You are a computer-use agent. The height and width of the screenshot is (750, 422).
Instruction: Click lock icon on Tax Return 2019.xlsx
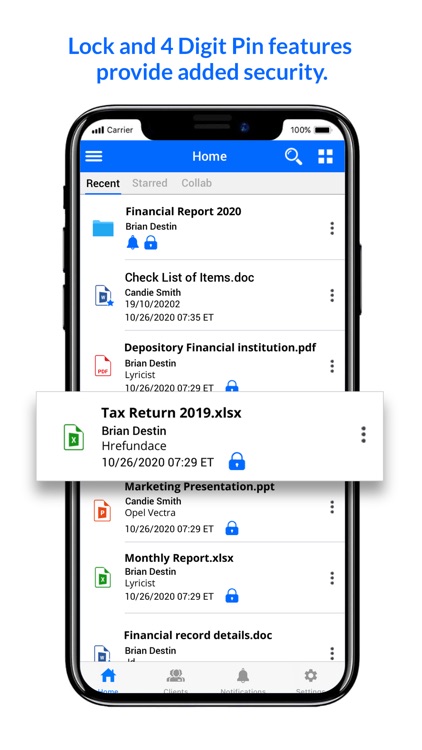[x=237, y=461]
